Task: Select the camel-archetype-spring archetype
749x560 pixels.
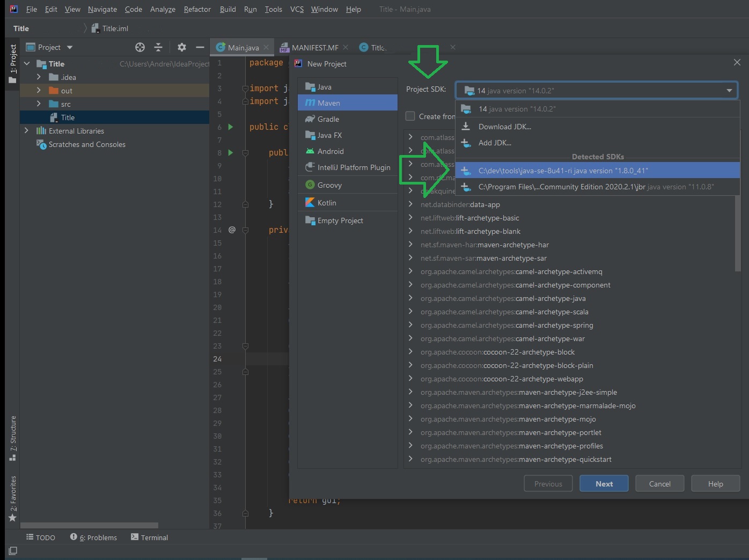Action: [507, 325]
